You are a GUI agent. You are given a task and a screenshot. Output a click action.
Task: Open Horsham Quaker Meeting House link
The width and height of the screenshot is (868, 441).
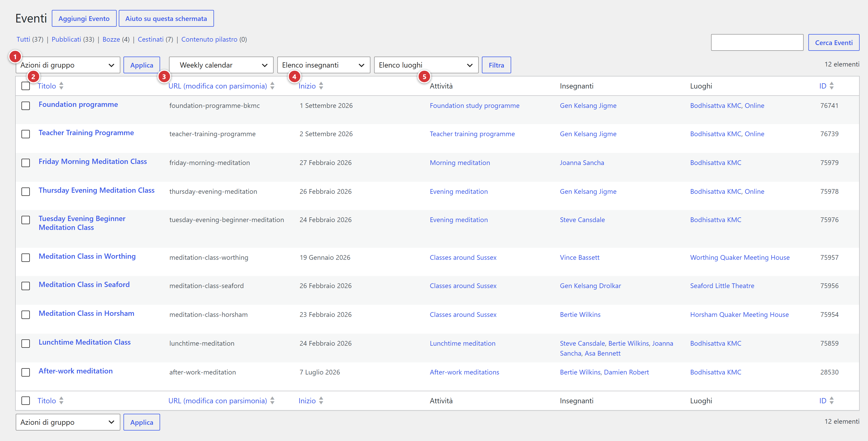(x=739, y=315)
